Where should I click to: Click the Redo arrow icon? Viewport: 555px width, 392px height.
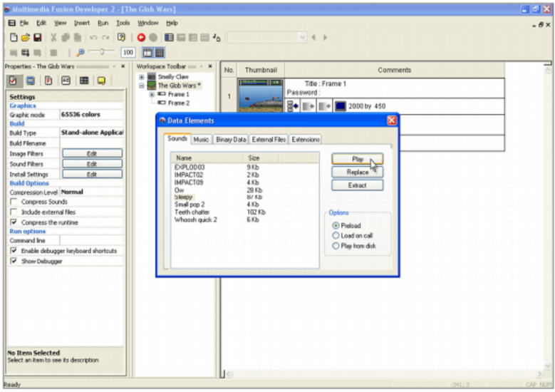105,38
